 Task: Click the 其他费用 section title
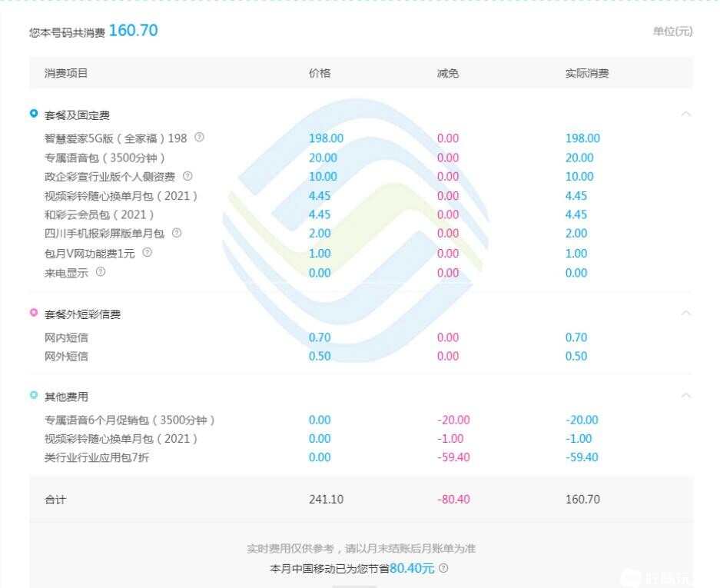point(66,397)
